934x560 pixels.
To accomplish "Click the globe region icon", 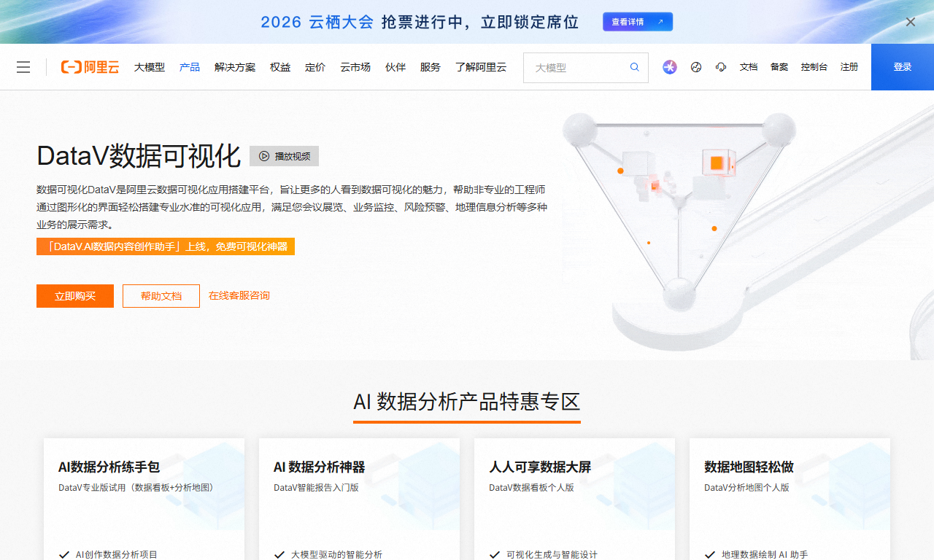I will click(696, 67).
